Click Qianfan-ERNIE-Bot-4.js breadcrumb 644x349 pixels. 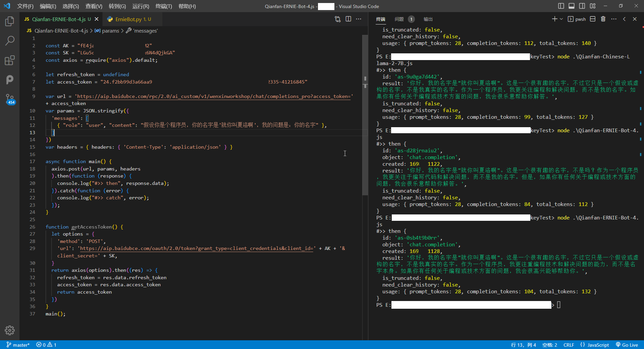[61, 31]
